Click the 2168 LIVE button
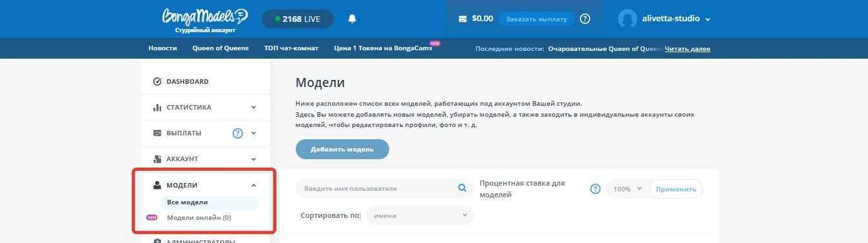This screenshot has height=243, width=868. [x=298, y=19]
